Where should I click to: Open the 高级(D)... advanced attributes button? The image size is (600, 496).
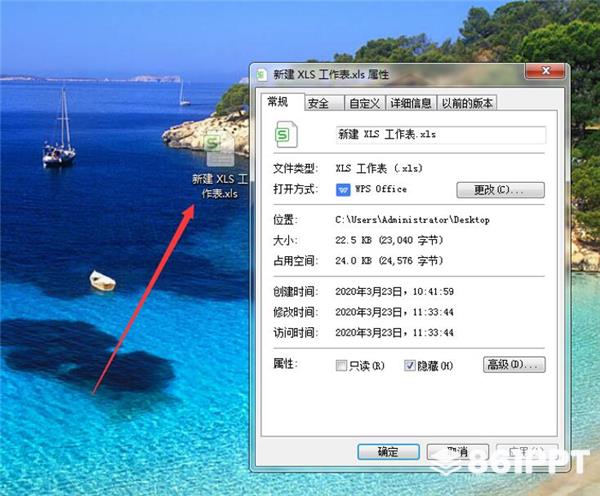(514, 365)
